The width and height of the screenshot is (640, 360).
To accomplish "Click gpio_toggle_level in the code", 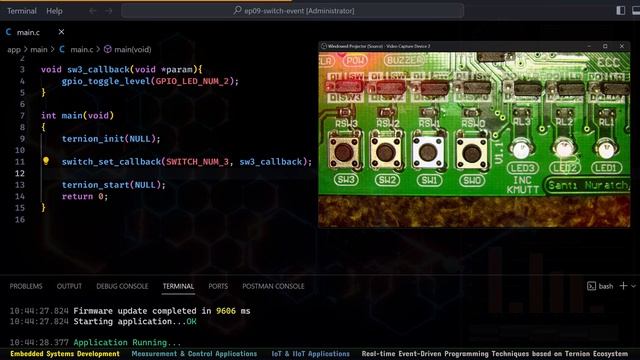I will [x=106, y=81].
